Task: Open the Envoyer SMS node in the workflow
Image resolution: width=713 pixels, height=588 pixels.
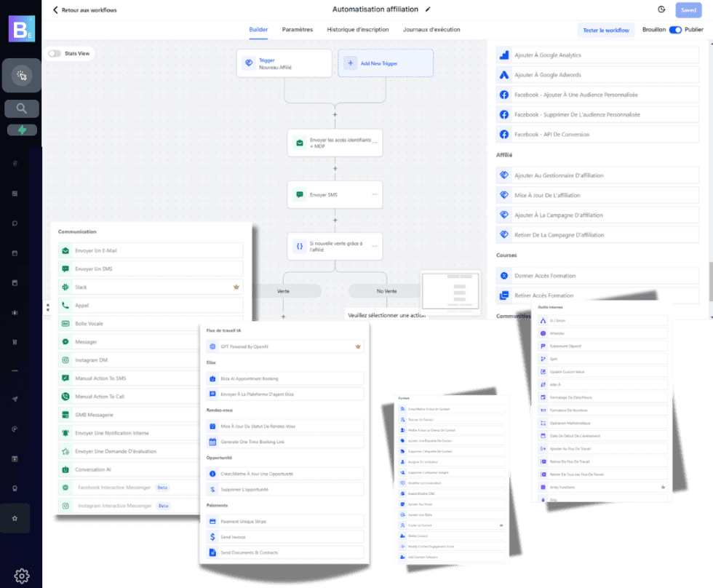Action: pyautogui.click(x=335, y=194)
